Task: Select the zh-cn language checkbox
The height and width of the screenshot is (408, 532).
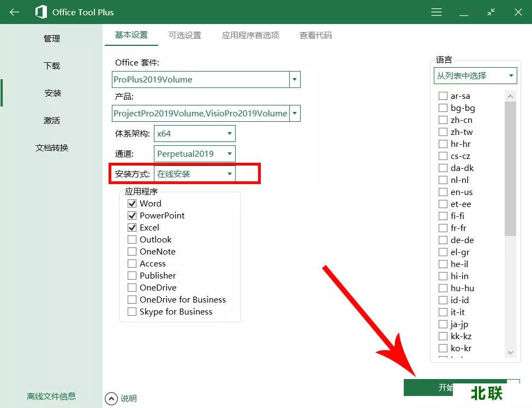Action: click(443, 120)
